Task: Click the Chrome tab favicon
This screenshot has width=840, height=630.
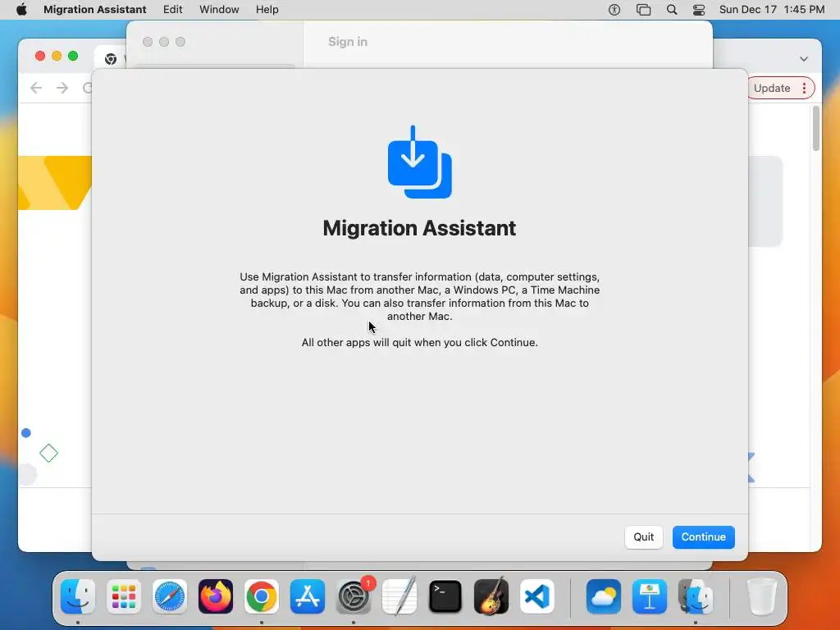Action: point(111,59)
